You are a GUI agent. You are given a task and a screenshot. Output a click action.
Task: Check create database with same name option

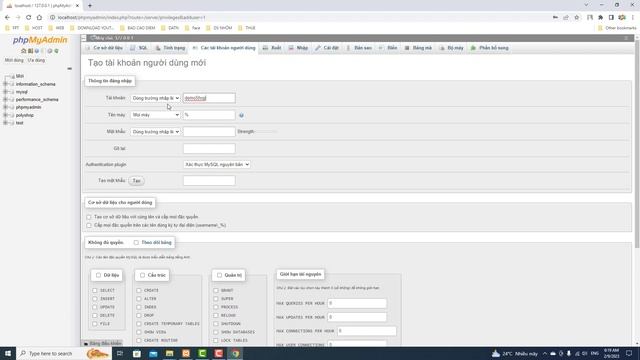89,217
